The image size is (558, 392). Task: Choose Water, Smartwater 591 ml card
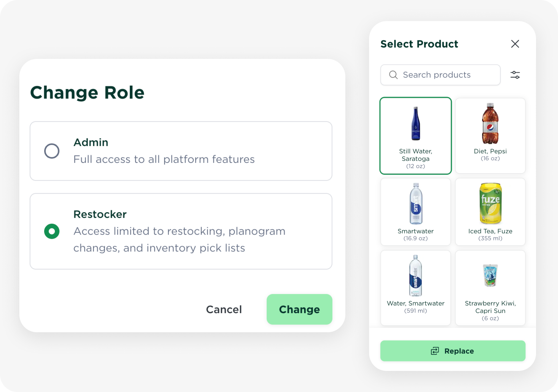point(415,288)
